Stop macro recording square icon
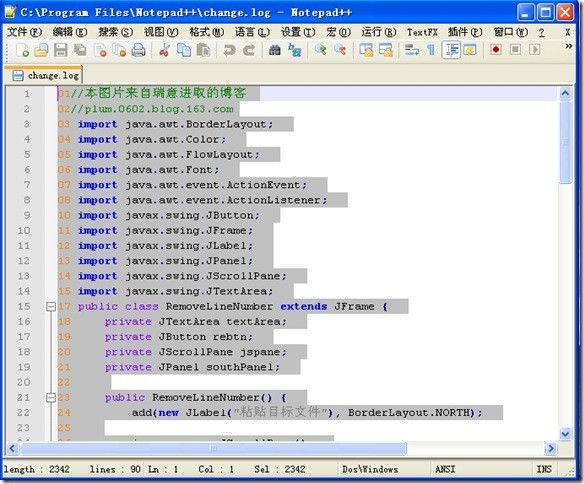The width and height of the screenshot is (584, 484). [515, 50]
